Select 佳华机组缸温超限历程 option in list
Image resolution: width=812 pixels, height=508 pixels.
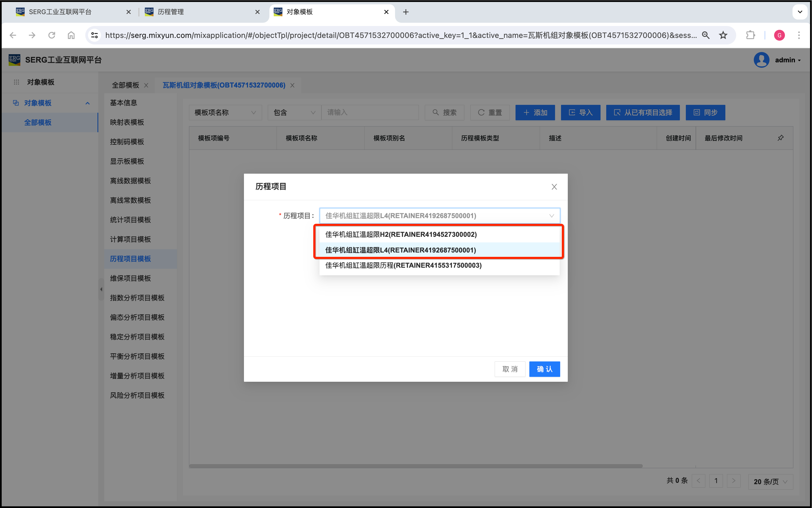[x=403, y=266]
